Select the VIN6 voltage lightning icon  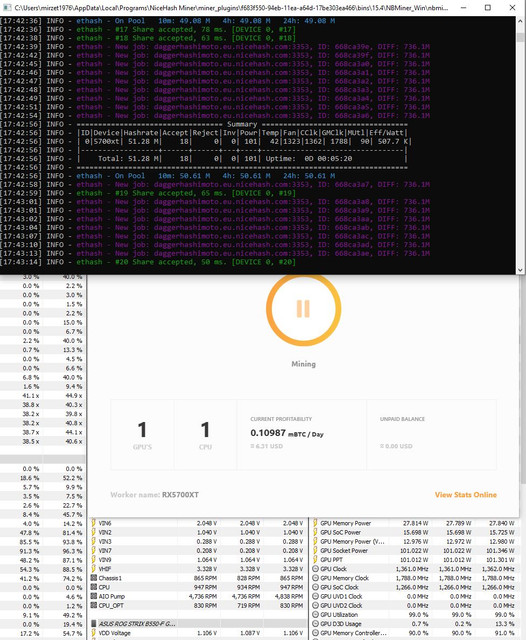tap(93, 523)
